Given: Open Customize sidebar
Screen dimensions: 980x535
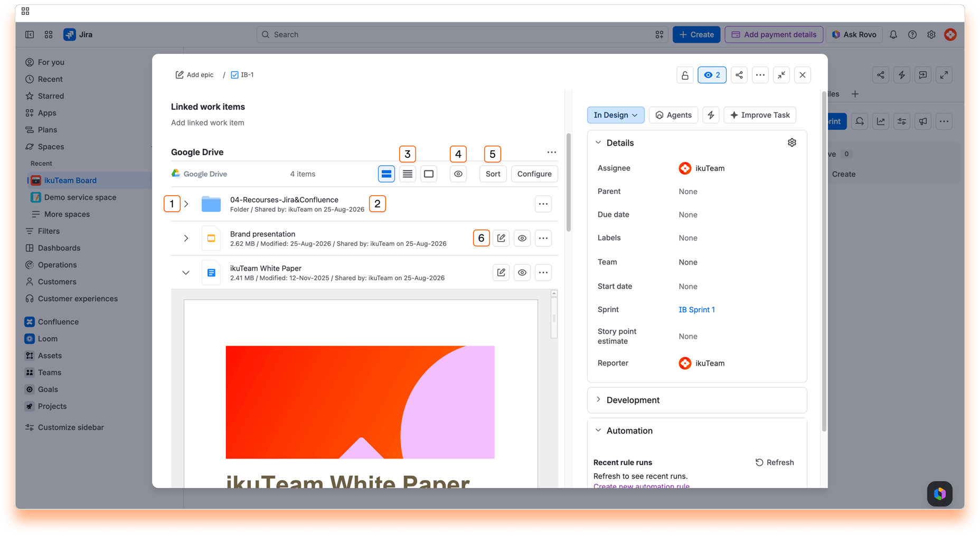Looking at the screenshot, I should pos(71,427).
